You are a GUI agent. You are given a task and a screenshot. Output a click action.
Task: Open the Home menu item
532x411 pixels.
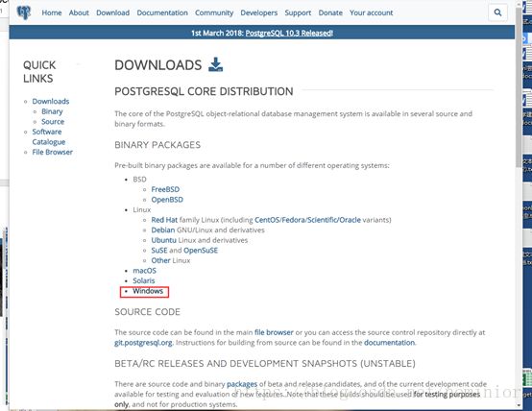[x=52, y=12]
